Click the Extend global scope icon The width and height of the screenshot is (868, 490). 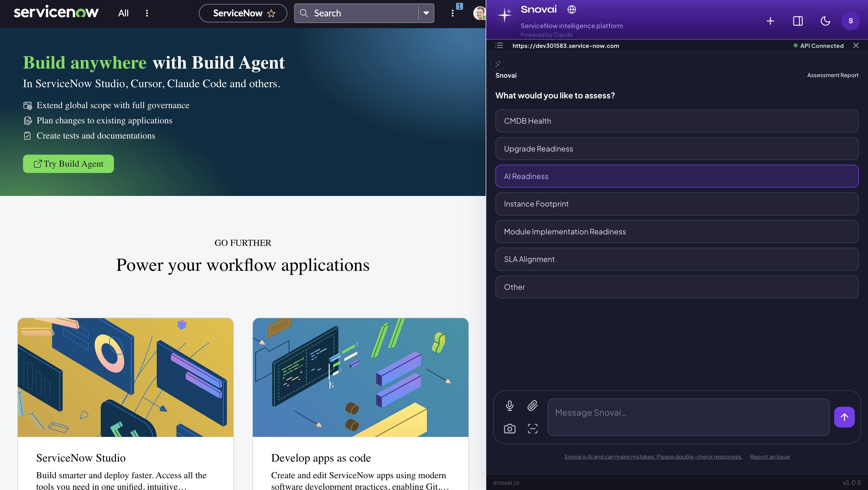tap(28, 105)
